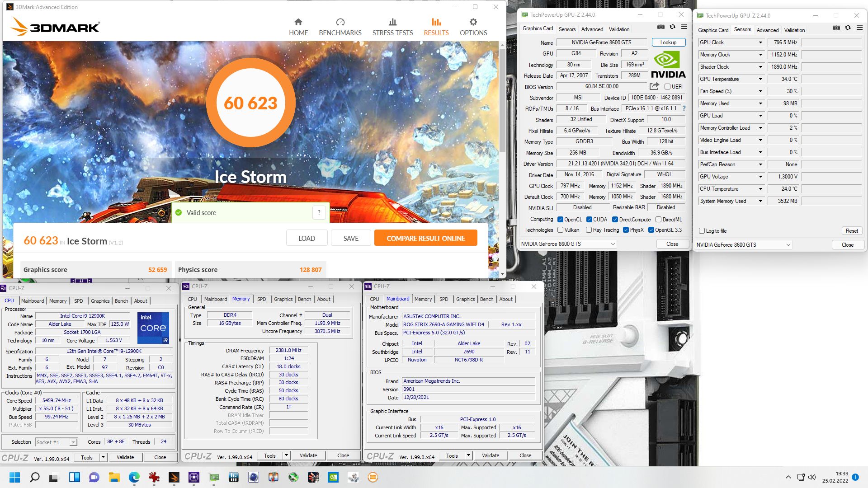Open the 3DMark OPTIONS gear
Image resolution: width=868 pixels, height=488 pixels.
473,27
